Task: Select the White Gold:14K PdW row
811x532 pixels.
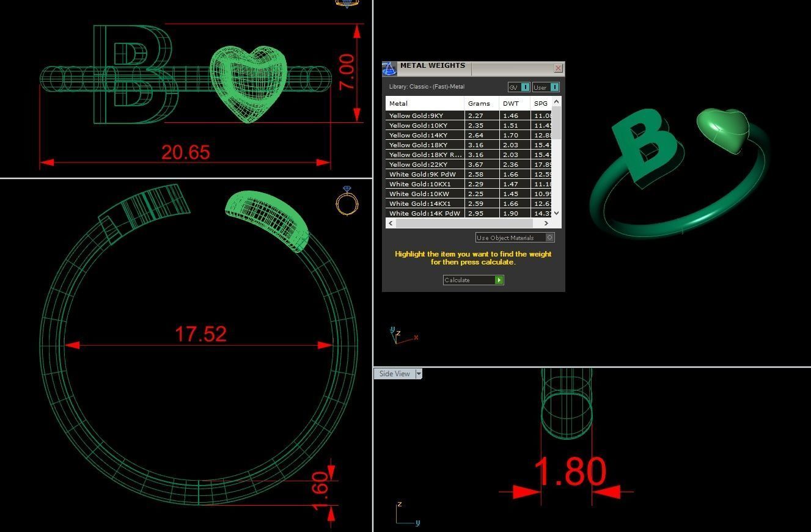Action: [x=469, y=213]
